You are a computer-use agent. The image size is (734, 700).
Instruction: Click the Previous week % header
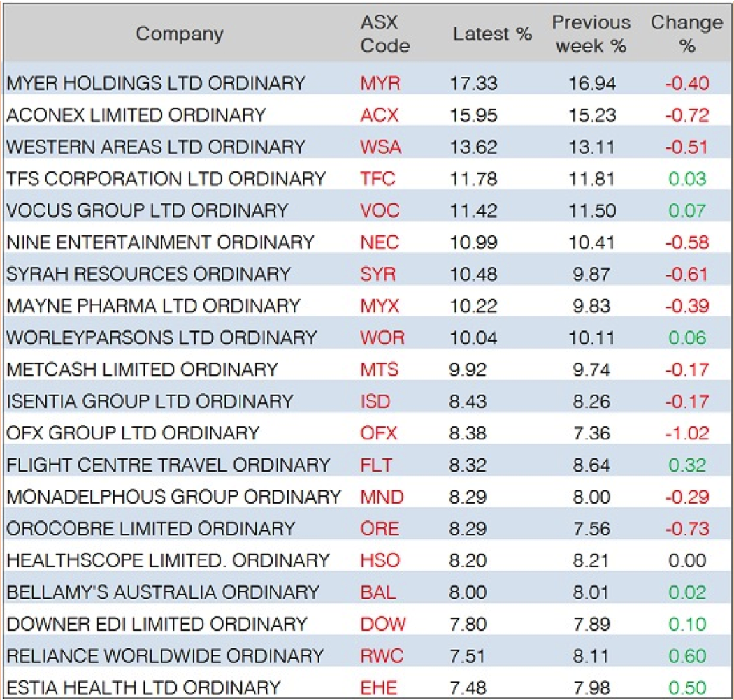[591, 34]
